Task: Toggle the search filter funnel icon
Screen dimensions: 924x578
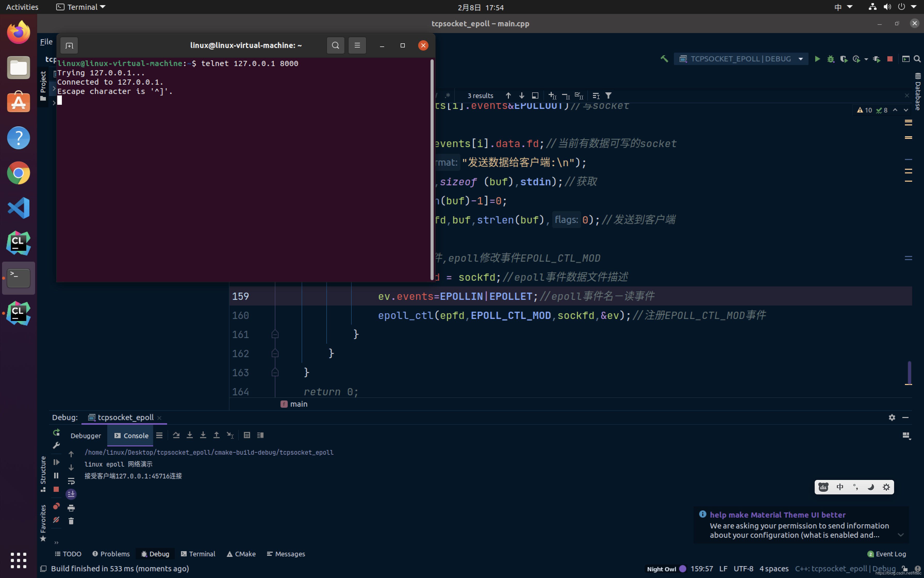Action: click(608, 95)
